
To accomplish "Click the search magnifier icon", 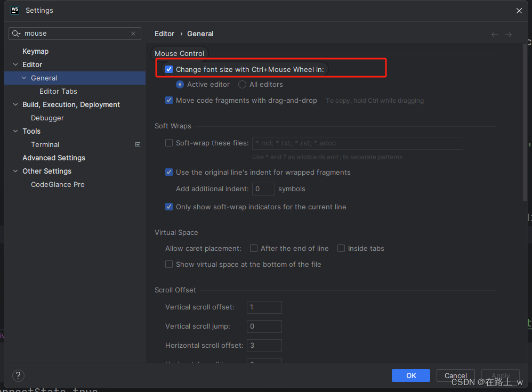I will tap(17, 34).
